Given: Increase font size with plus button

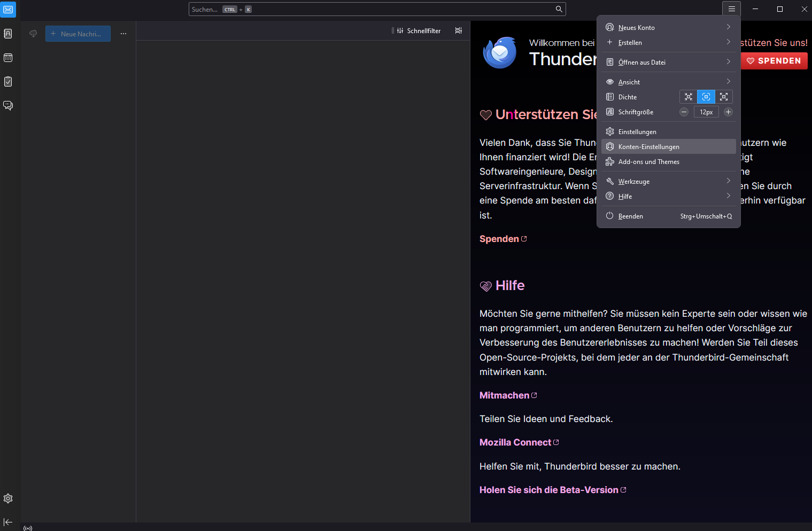Looking at the screenshot, I should 728,112.
